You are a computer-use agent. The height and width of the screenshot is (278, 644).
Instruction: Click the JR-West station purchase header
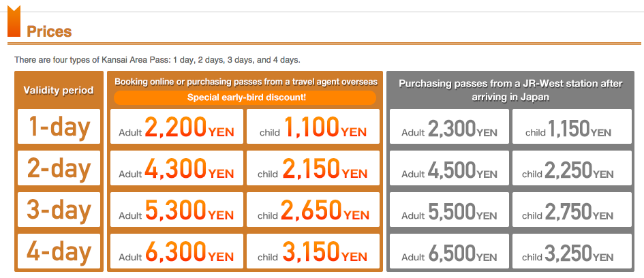[x=510, y=91]
